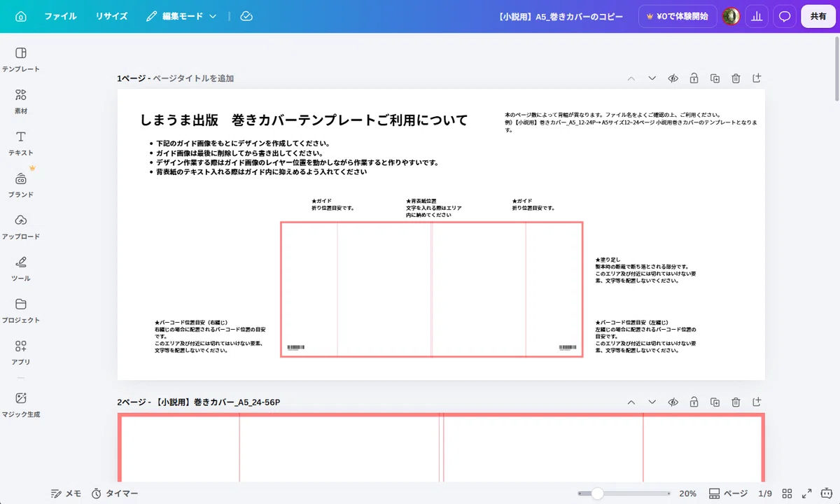This screenshot has height=504, width=840.
Task: Go to Canva home icon
Action: click(21, 16)
